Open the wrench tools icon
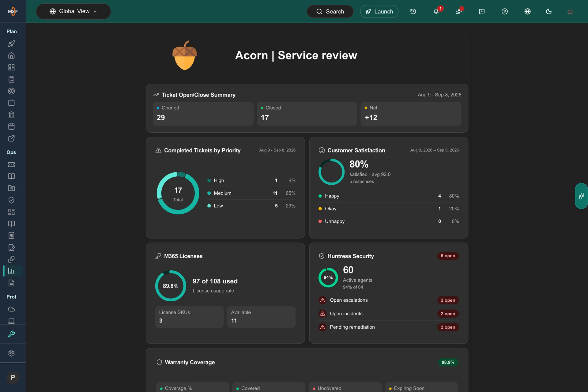 [11, 334]
